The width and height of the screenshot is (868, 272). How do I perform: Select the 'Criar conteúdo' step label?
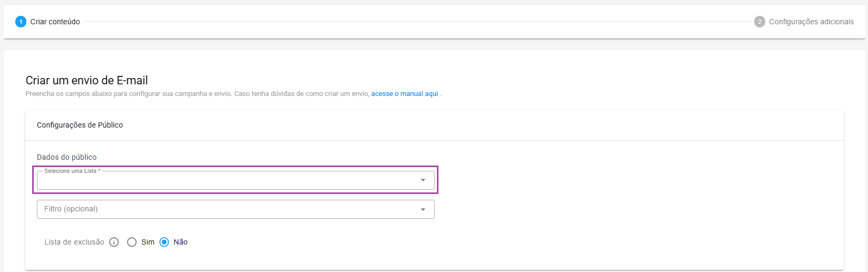click(55, 22)
